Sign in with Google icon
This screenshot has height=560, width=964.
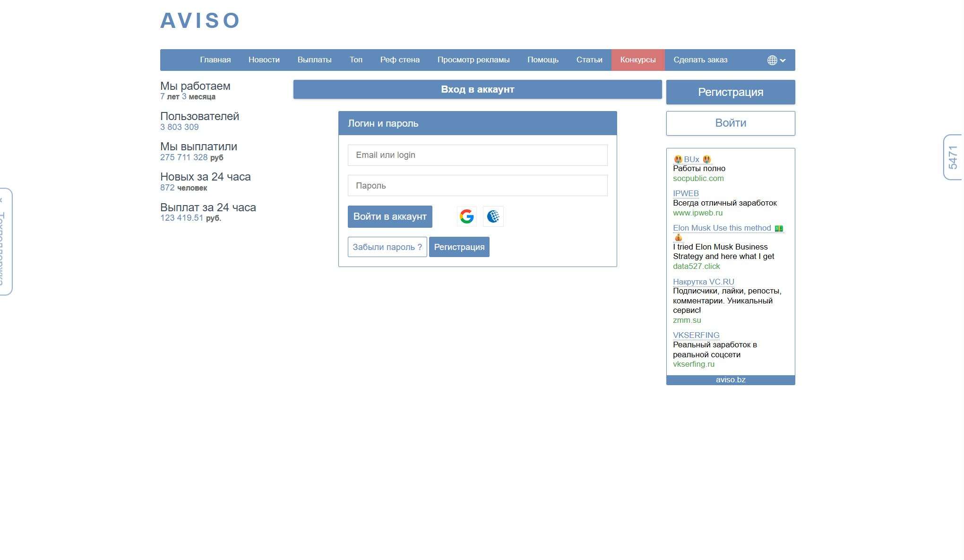point(466,216)
